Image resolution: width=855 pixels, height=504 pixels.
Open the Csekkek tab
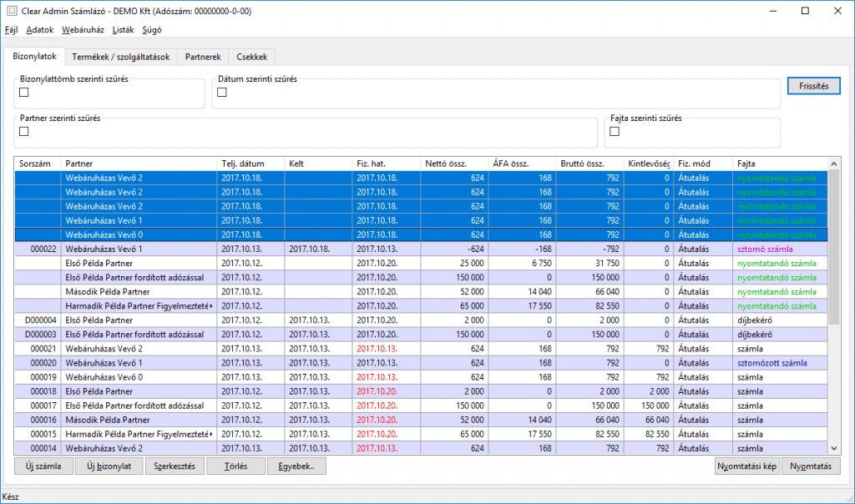252,57
